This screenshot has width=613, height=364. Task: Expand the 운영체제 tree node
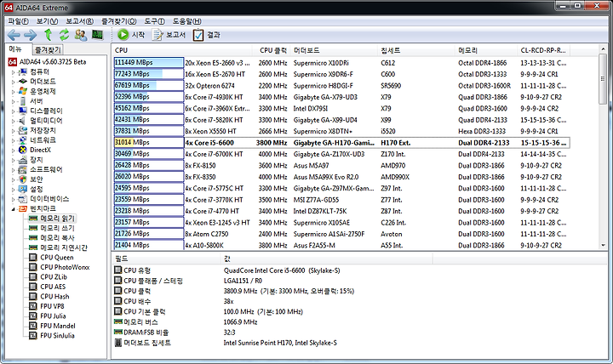(14, 91)
